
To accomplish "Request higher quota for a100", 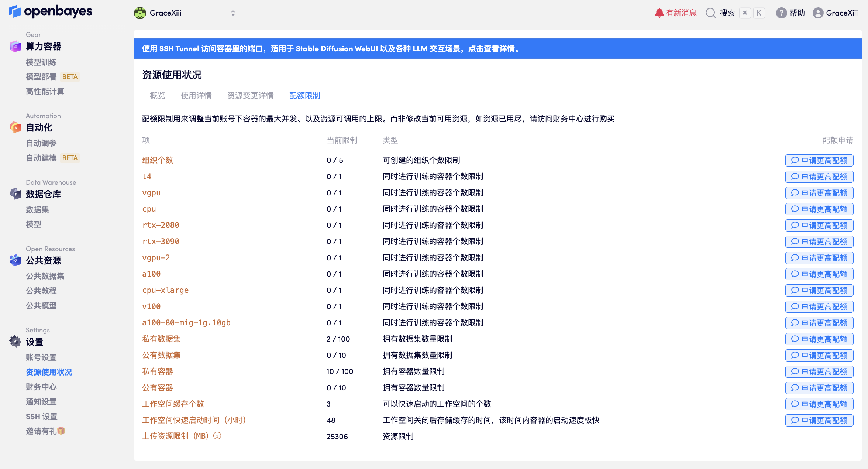I will click(x=819, y=274).
